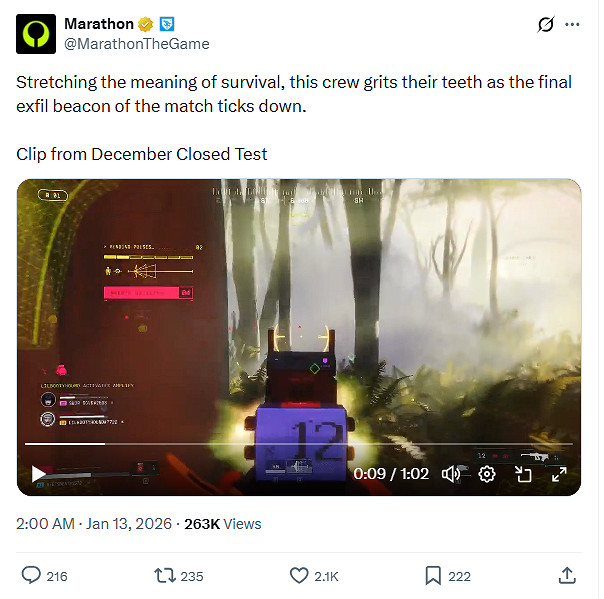Share the post via upload icon

567,576
